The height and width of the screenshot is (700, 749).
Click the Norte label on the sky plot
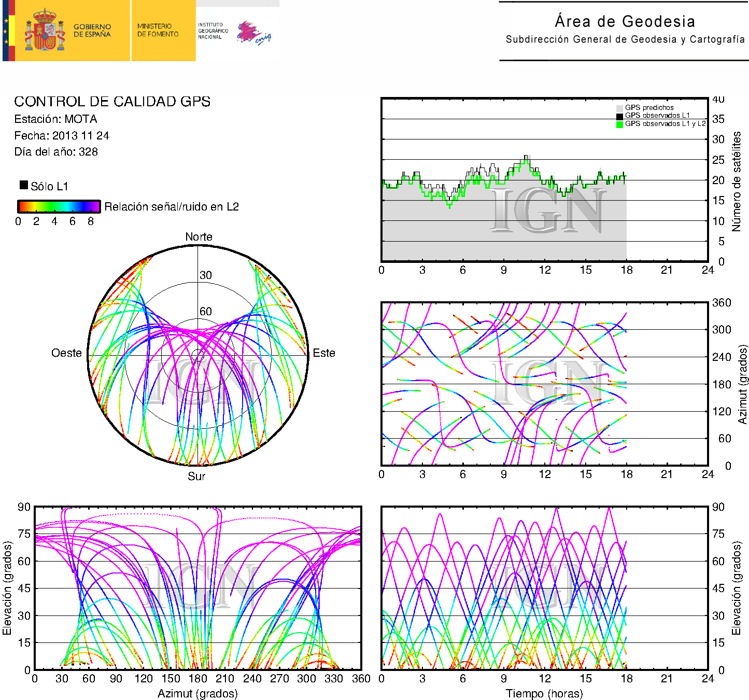click(x=199, y=237)
